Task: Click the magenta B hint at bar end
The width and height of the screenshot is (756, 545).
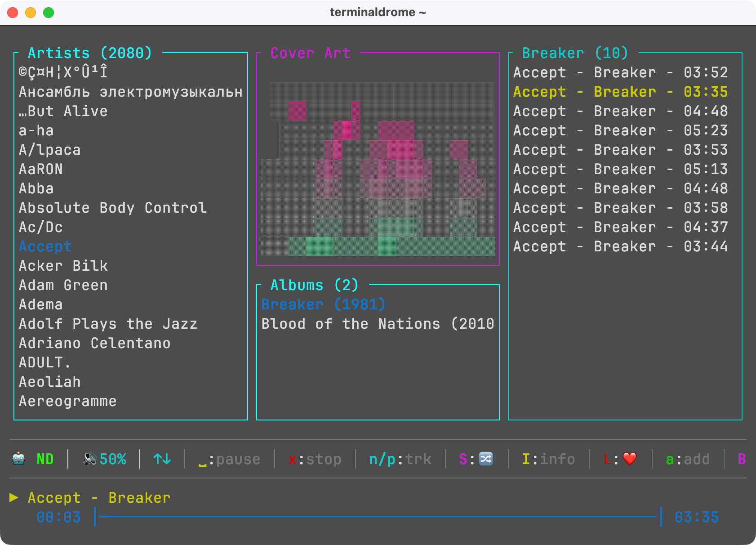Action: point(742,459)
